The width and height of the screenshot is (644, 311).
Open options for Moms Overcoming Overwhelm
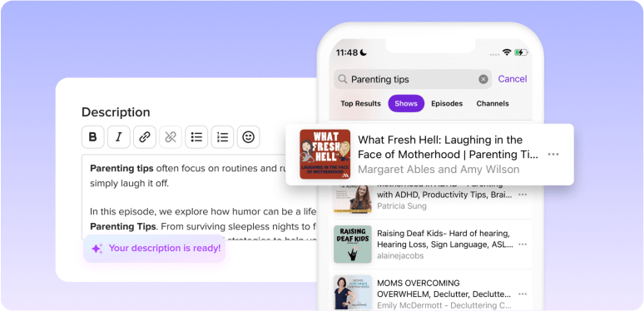523,294
